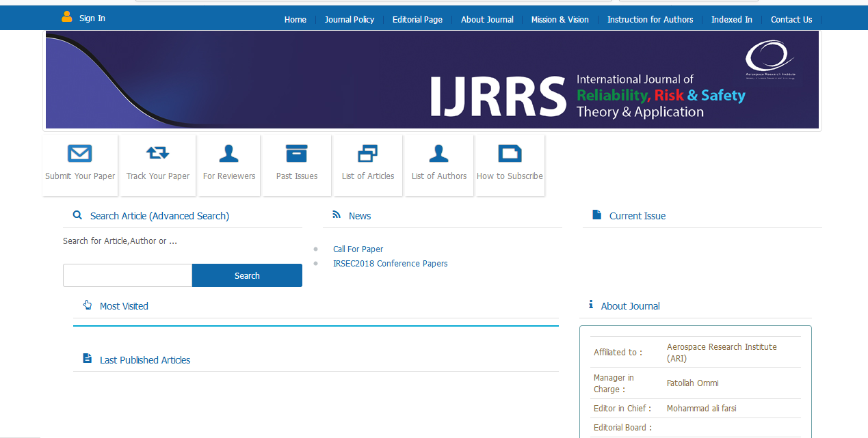Click the magnifier icon beside Search Article
The image size is (868, 438).
tap(77, 215)
